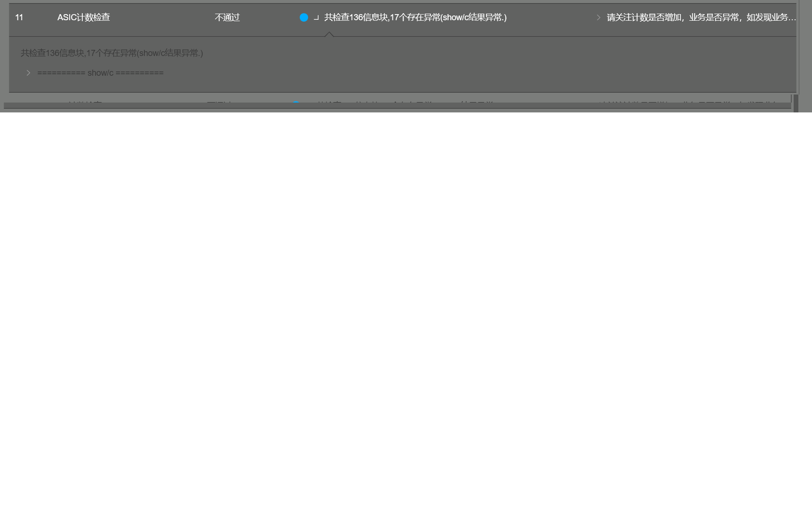Click row number 11
Screen dimensions: 812x532
(19, 17)
